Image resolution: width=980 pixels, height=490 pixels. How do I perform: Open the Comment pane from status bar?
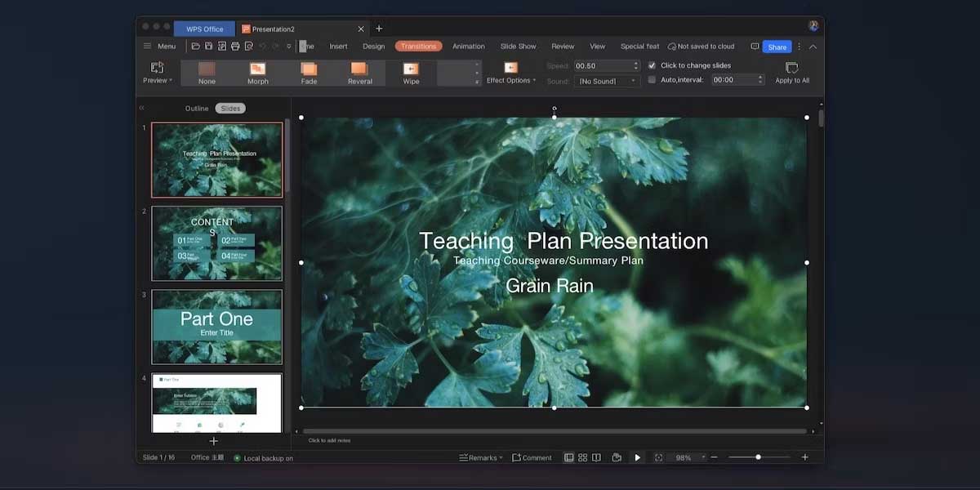pos(532,458)
